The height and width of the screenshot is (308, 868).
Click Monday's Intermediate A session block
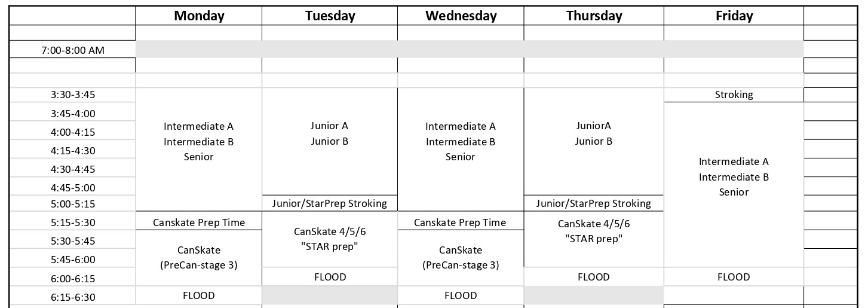click(199, 142)
